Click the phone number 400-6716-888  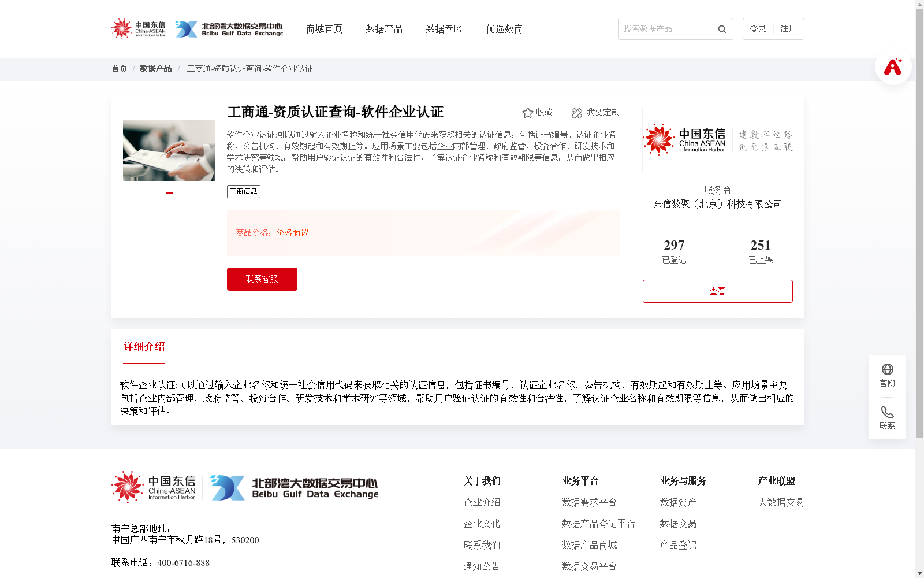183,563
